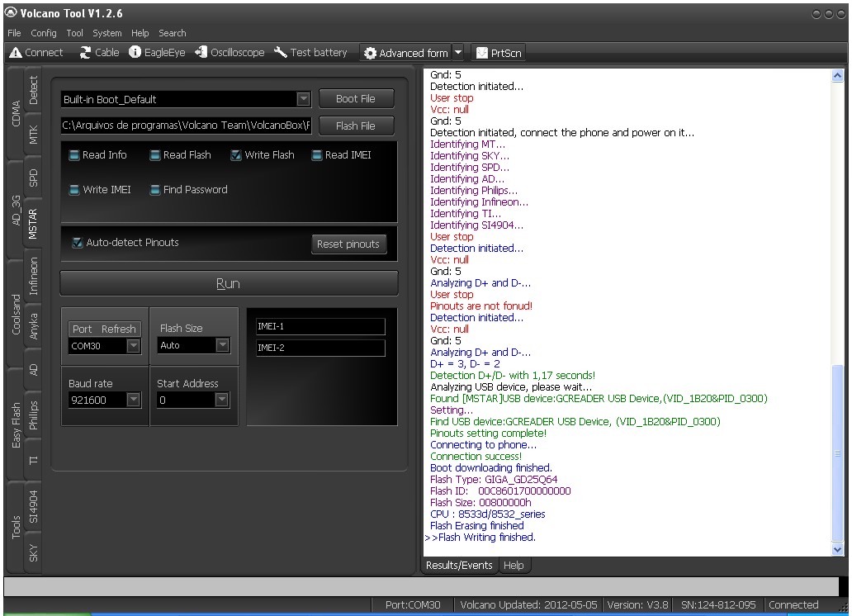Click the Boot File button
Screen dimensions: 852x616
coord(356,99)
